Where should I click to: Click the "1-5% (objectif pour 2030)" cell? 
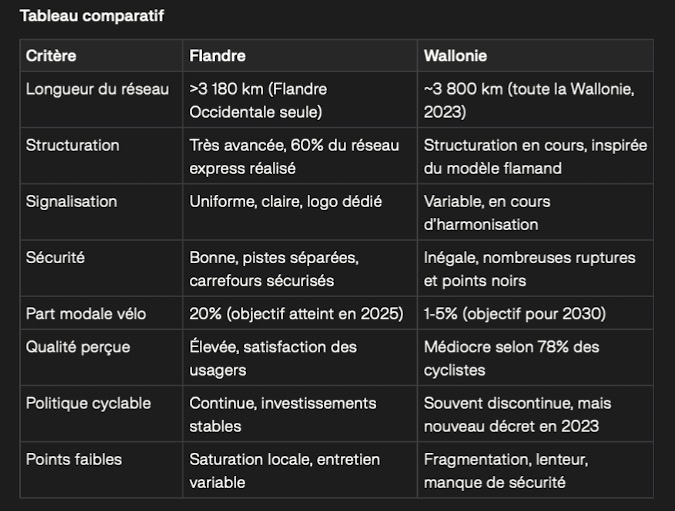pyautogui.click(x=514, y=313)
